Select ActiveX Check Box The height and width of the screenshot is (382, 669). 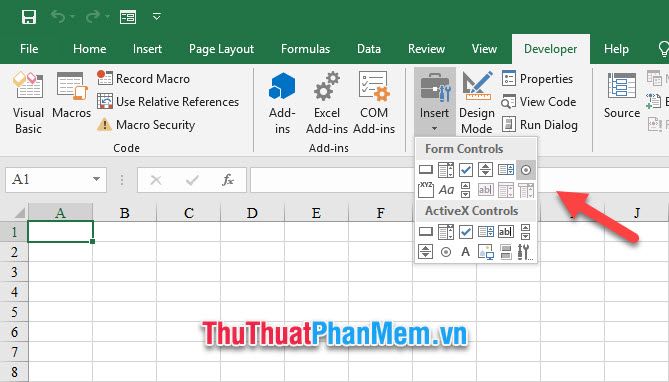tap(465, 232)
